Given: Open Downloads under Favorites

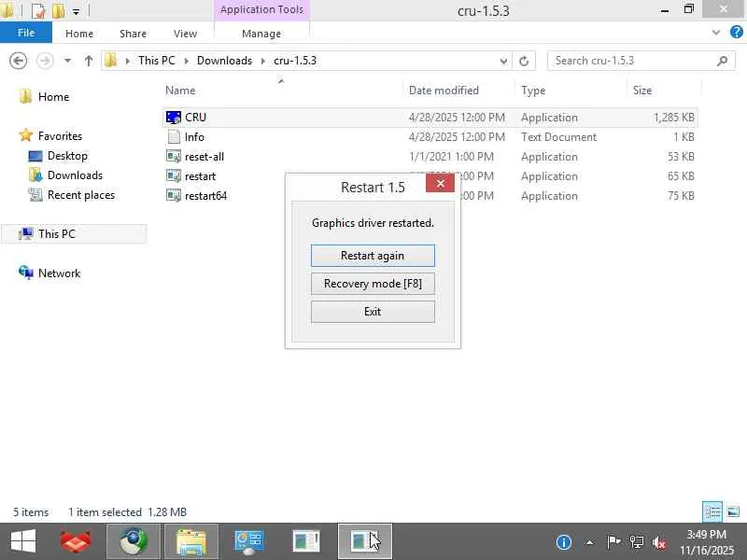Looking at the screenshot, I should [75, 175].
